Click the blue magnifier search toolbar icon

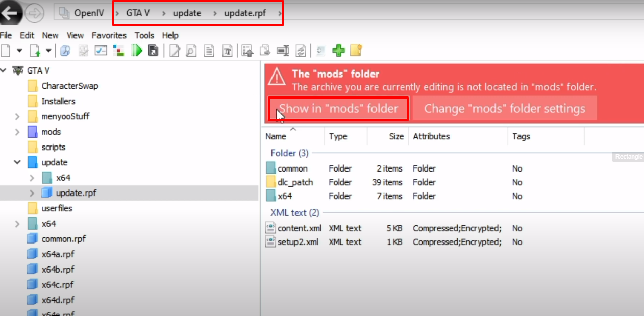[x=65, y=51]
